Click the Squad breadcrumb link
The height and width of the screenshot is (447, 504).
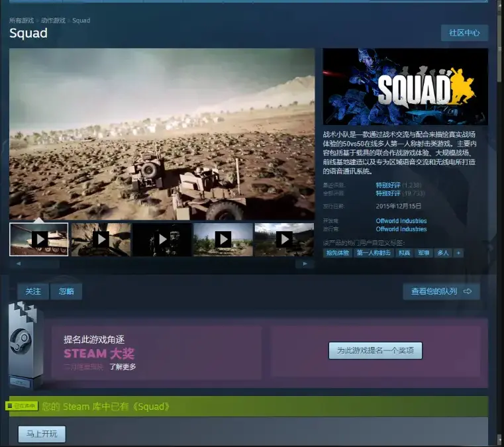(x=81, y=21)
